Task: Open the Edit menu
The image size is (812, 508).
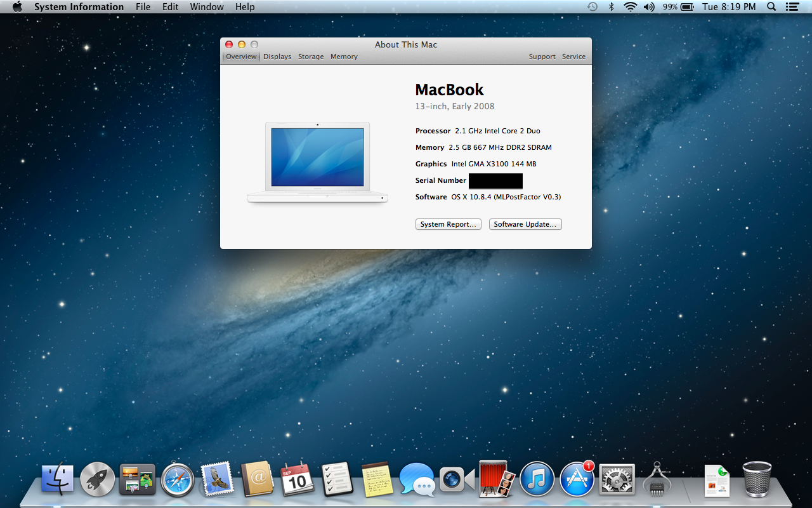Action: pyautogui.click(x=170, y=7)
